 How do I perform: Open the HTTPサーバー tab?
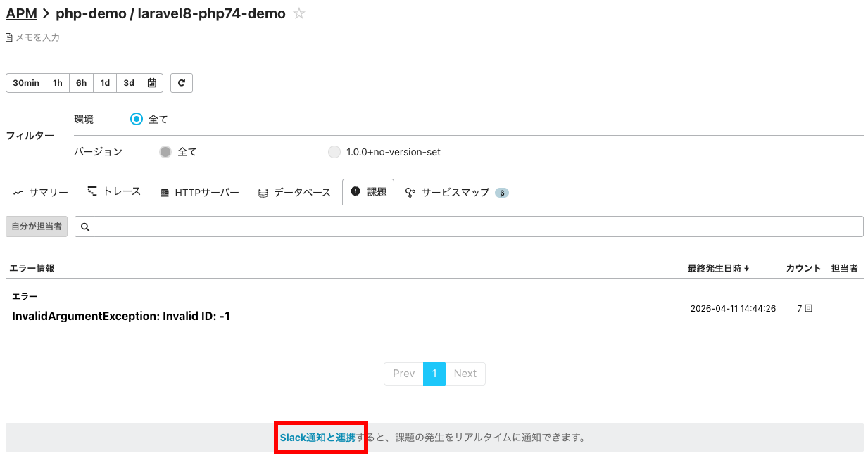pyautogui.click(x=200, y=192)
